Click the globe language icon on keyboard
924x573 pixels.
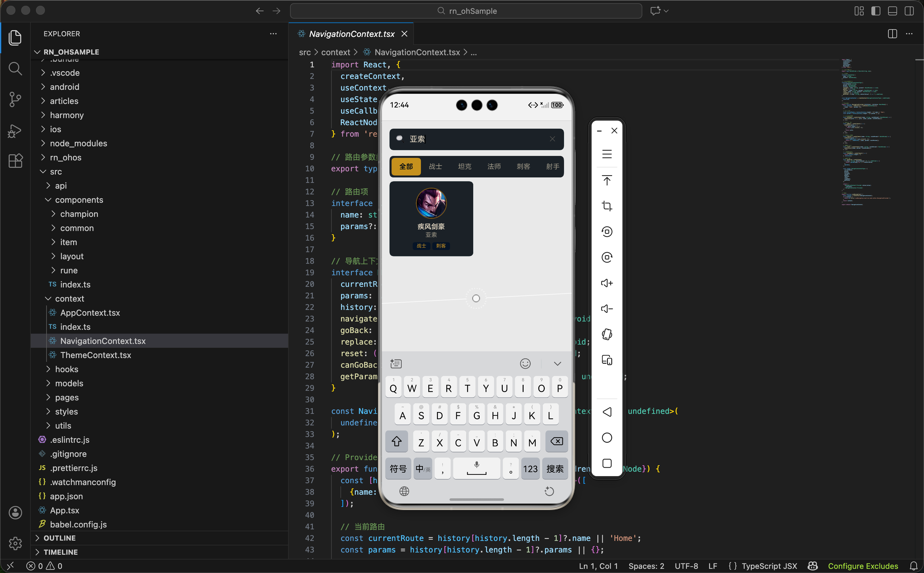click(x=404, y=492)
